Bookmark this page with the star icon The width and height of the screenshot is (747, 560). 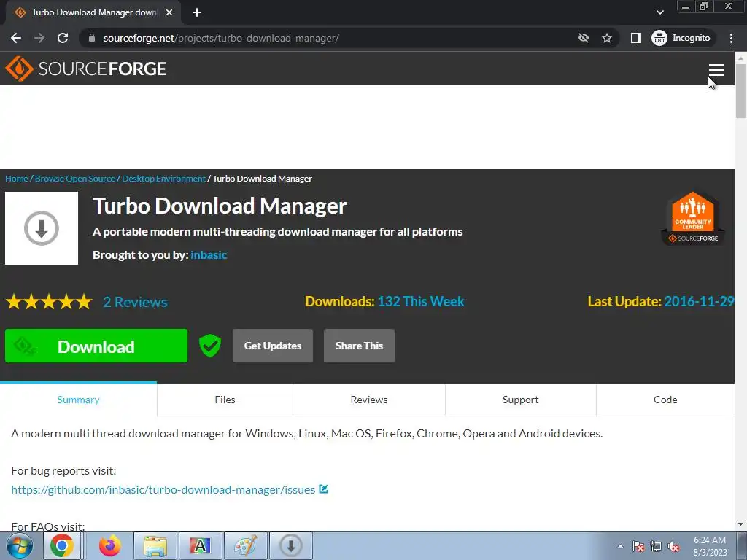tap(606, 38)
